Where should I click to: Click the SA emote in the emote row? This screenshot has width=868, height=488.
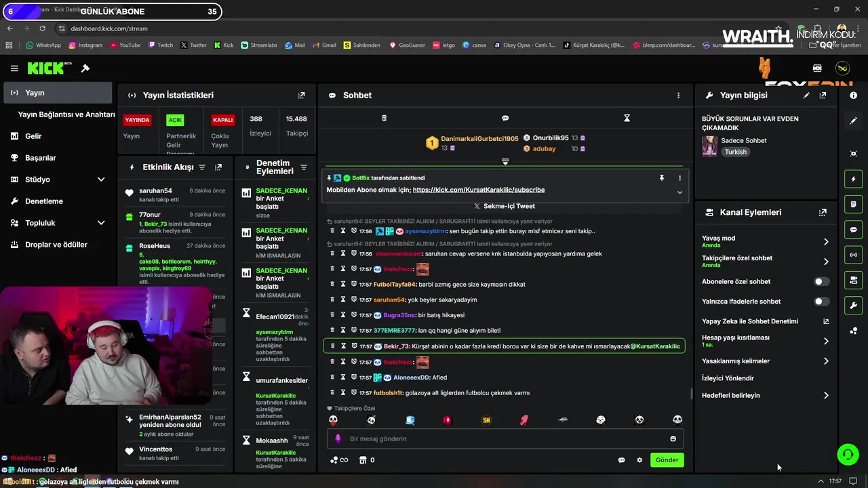pyautogui.click(x=486, y=420)
